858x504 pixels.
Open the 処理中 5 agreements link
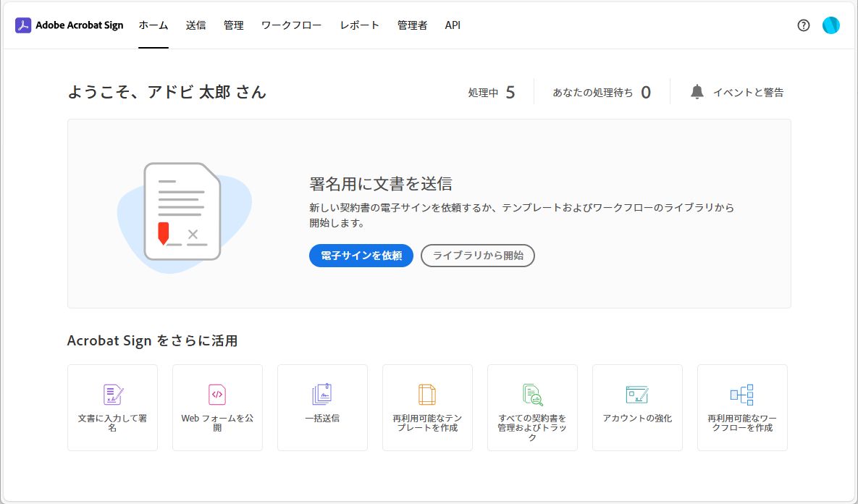[492, 93]
